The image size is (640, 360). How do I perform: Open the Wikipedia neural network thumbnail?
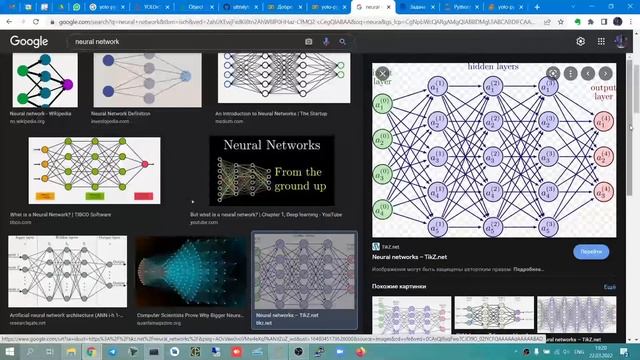[x=45, y=80]
